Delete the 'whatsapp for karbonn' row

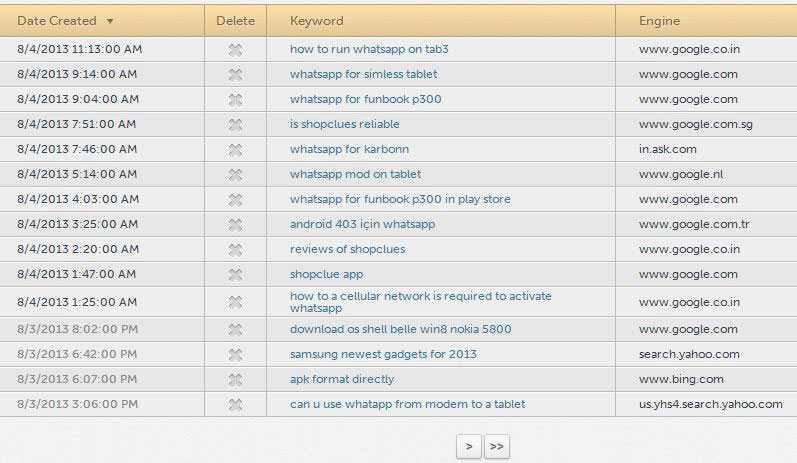click(235, 150)
